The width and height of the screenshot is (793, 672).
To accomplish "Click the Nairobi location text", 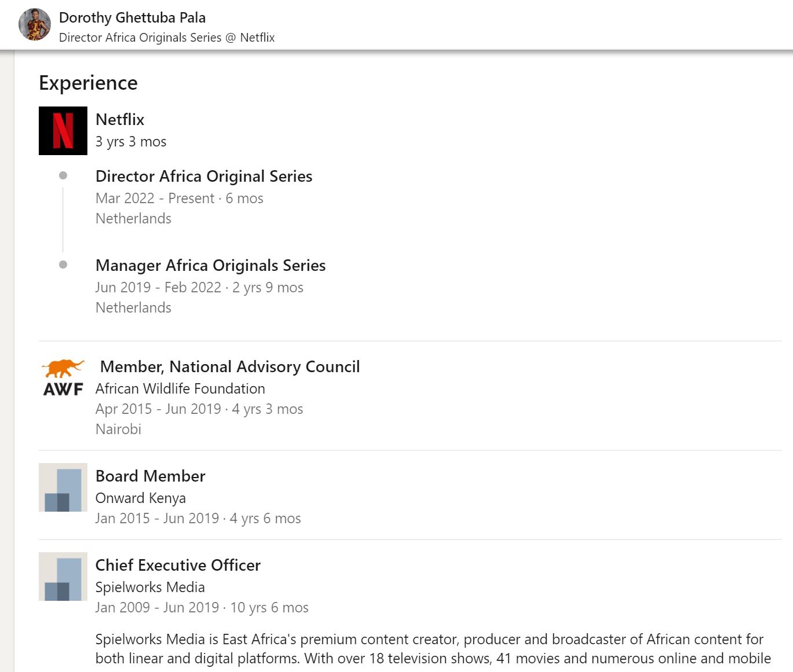I will point(118,429).
